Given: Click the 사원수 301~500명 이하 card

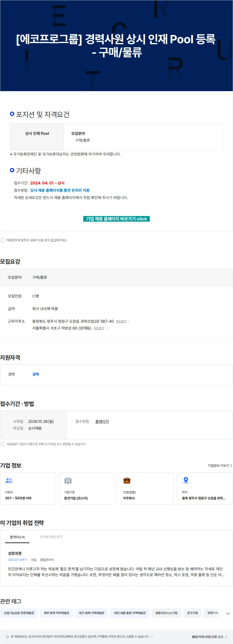Looking at the screenshot, I should pos(28,488).
